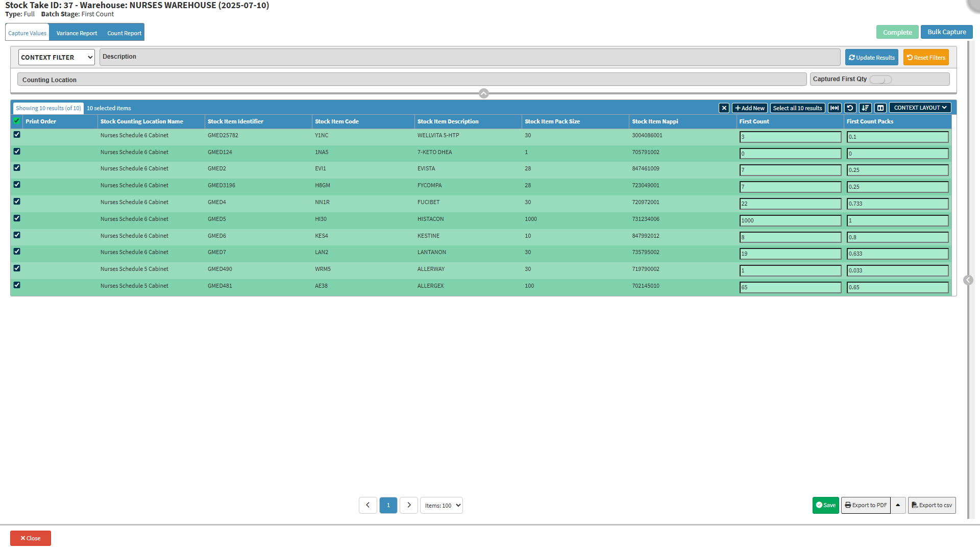Go to the next results page arrow

[x=409, y=505]
